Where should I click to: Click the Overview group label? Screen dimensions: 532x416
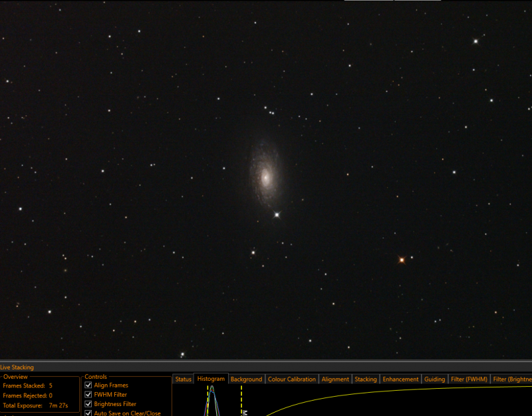[15, 377]
